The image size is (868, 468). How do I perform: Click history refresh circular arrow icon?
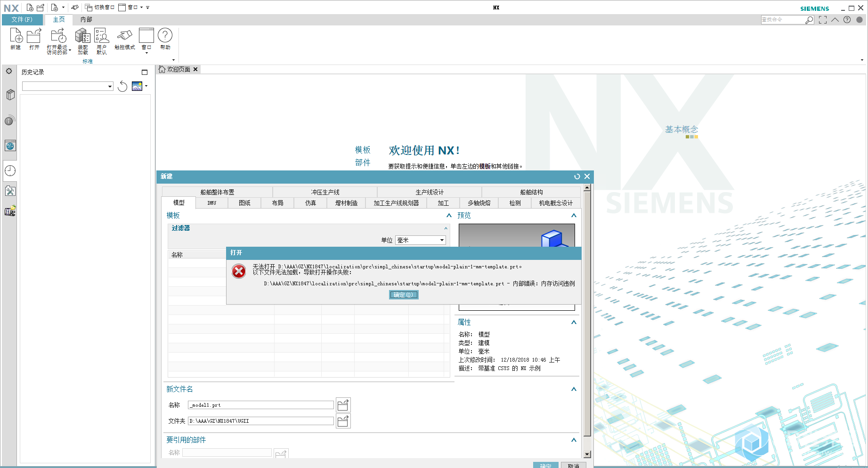click(x=122, y=86)
